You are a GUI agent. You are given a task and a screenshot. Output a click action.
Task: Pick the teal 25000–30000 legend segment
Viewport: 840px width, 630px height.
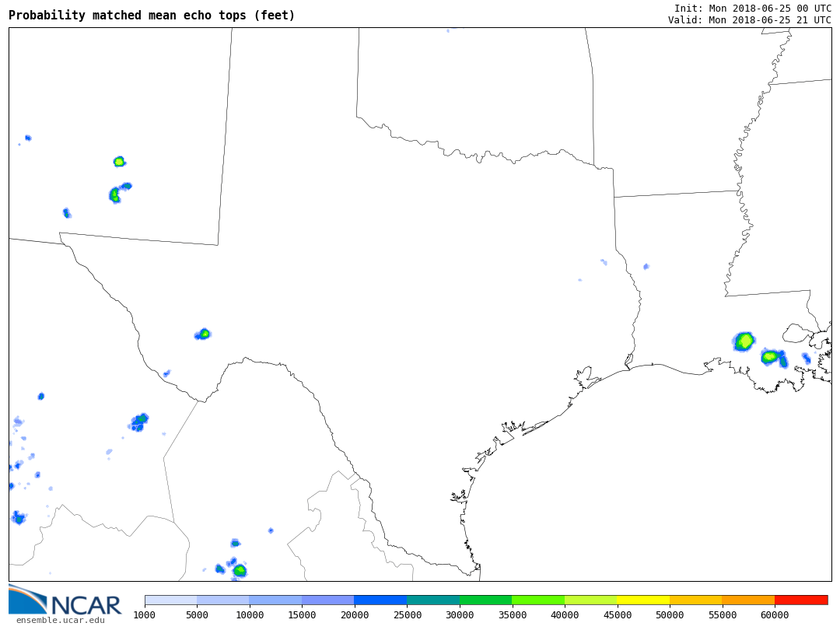433,600
